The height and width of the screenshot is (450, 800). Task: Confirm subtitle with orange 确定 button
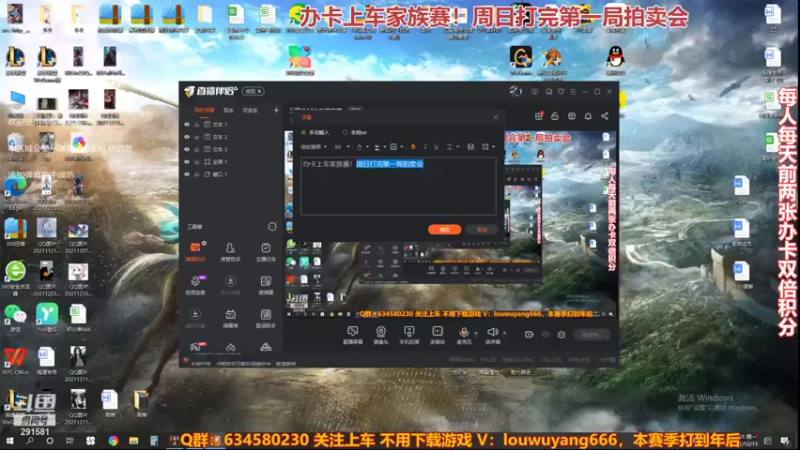coord(444,230)
